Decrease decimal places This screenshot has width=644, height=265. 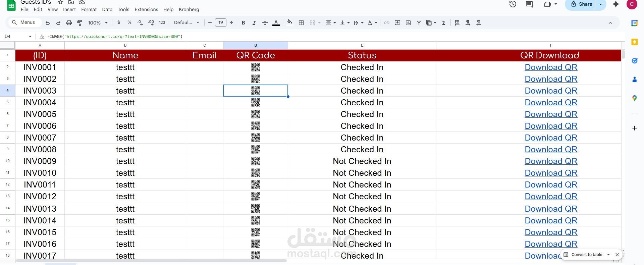[140, 22]
